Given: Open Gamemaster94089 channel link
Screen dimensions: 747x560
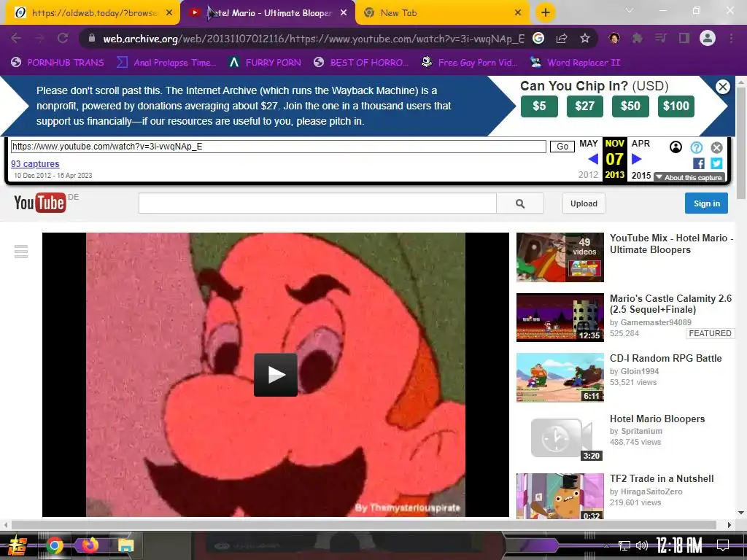Looking at the screenshot, I should tap(656, 322).
